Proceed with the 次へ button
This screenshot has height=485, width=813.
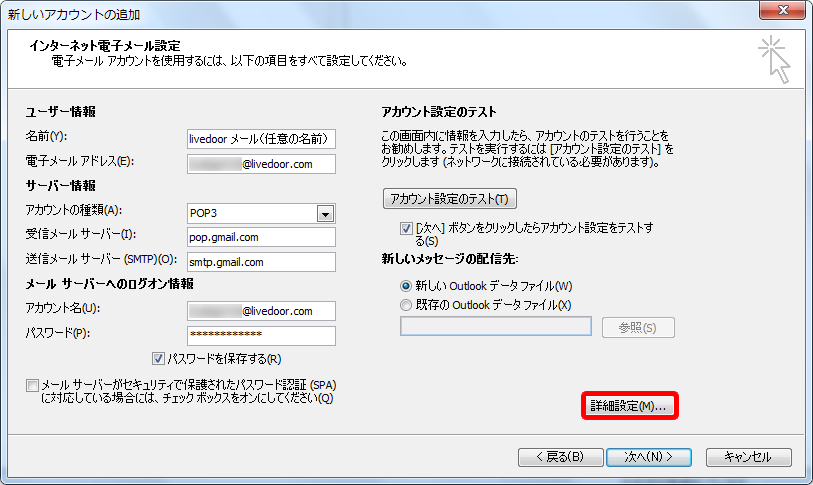[647, 457]
